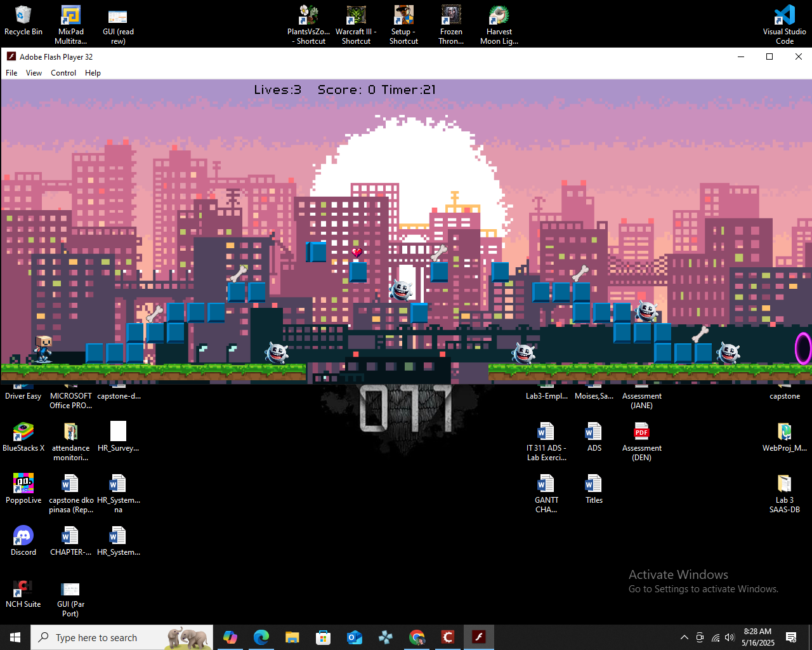Open the network status tray icon
The image size is (812, 650).
(x=715, y=637)
